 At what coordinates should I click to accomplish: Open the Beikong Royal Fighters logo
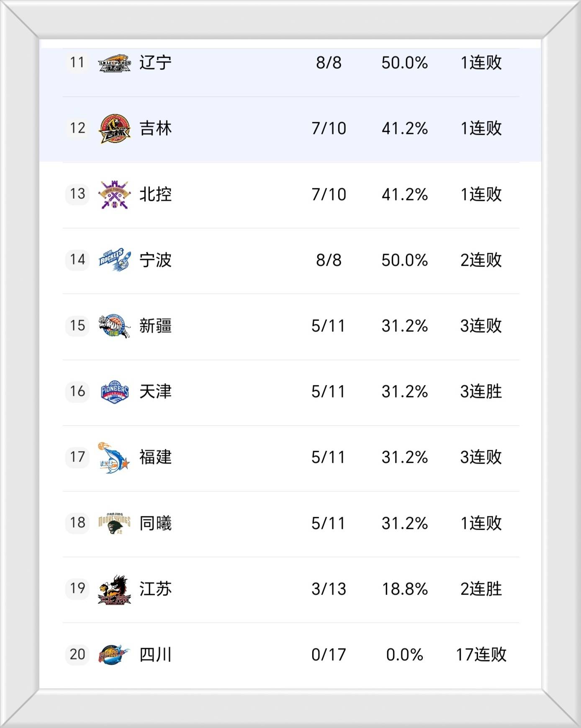coord(114,194)
